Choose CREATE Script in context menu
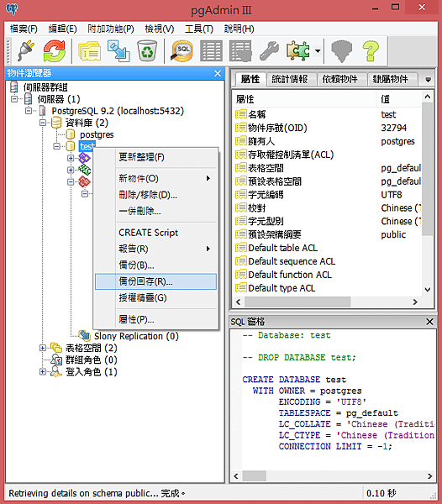This screenshot has height=504, width=442. click(x=155, y=233)
